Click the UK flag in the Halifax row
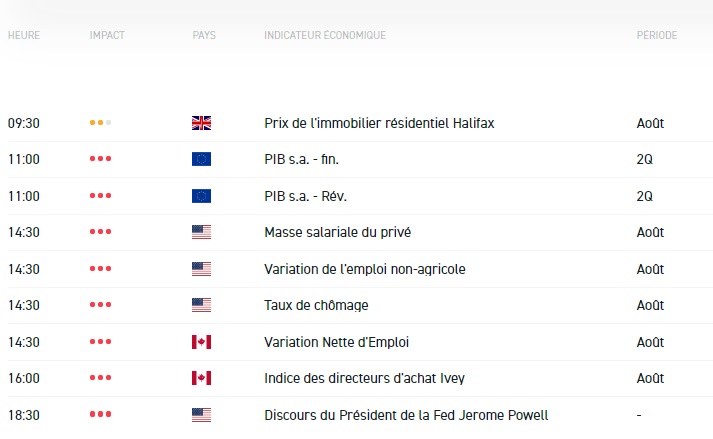This screenshot has height=439, width=713. 201,124
